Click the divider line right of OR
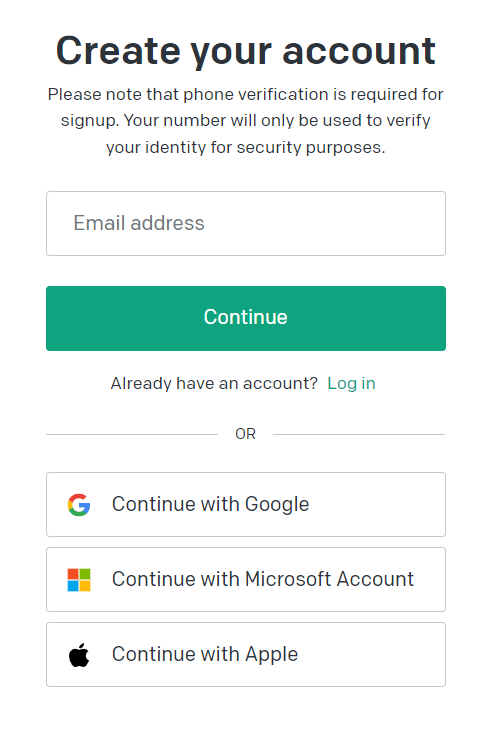The width and height of the screenshot is (492, 735). 359,434
